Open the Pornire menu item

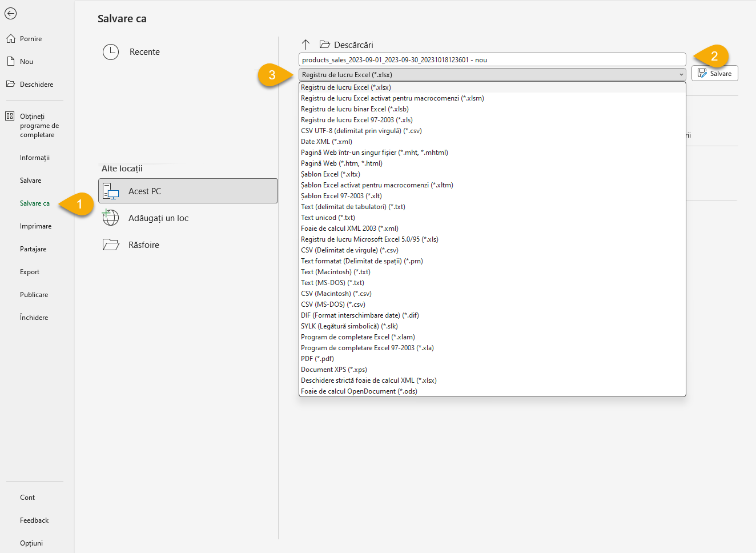[x=30, y=38]
